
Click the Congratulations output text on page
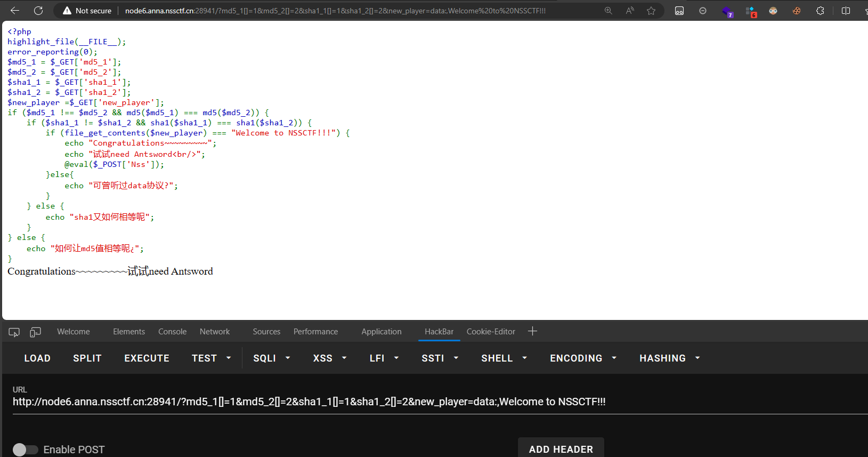click(x=110, y=271)
